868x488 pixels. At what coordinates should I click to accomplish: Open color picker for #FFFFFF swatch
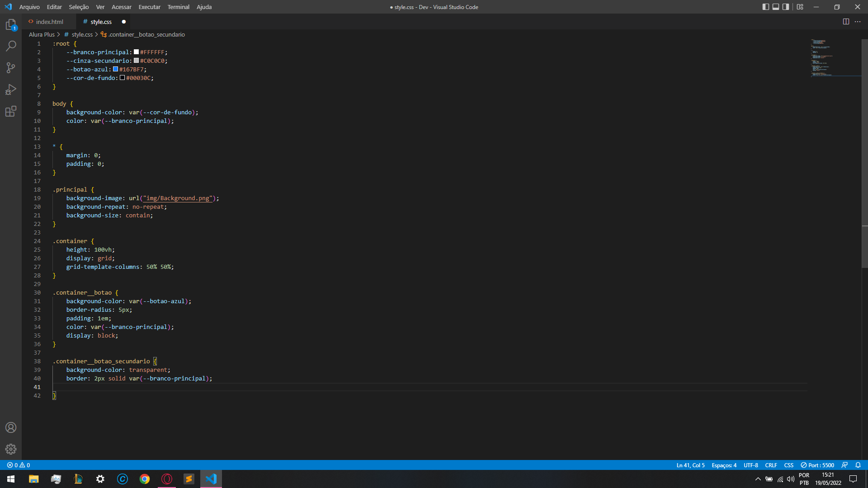point(136,52)
